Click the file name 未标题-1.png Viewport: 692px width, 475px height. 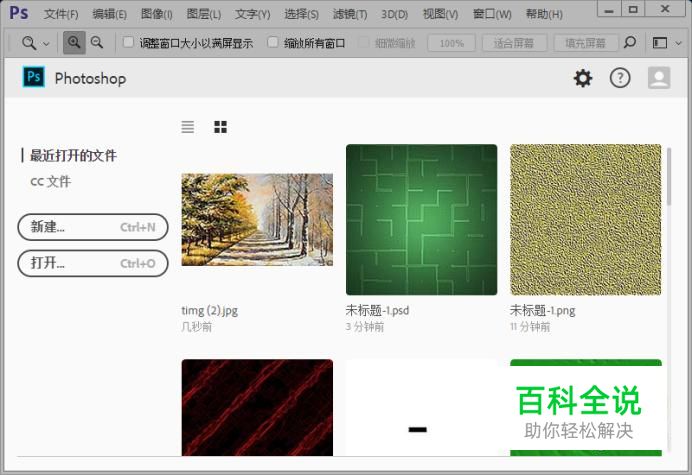pos(542,310)
